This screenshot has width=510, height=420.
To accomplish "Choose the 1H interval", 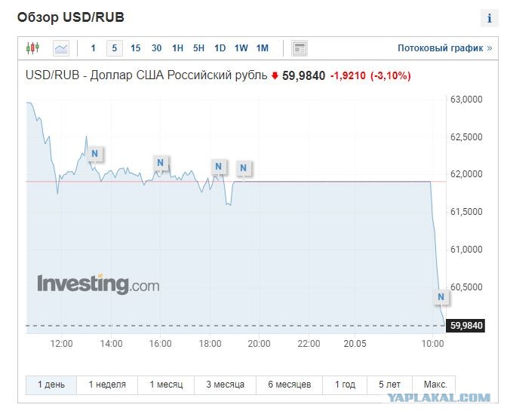I will pyautogui.click(x=177, y=48).
